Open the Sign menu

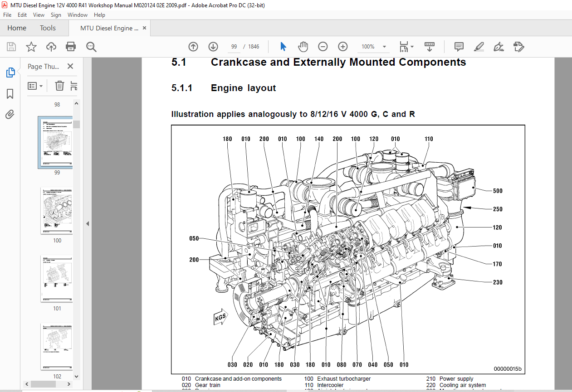coord(57,15)
